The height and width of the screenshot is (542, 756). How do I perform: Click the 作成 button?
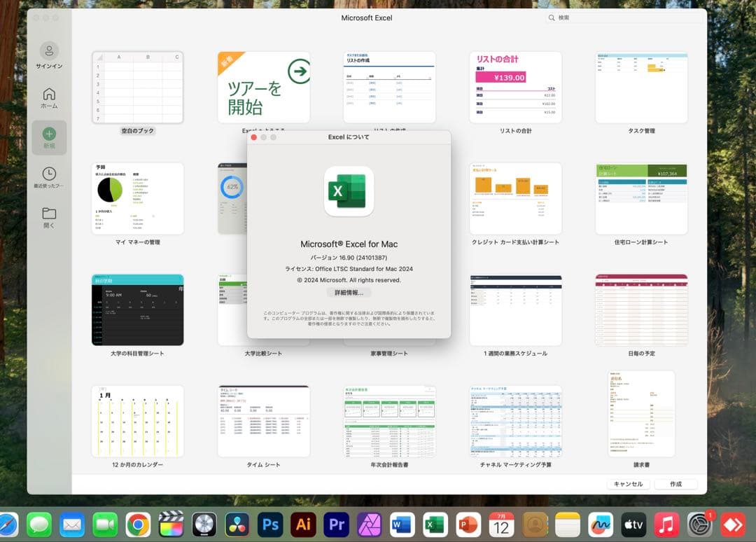(x=675, y=484)
